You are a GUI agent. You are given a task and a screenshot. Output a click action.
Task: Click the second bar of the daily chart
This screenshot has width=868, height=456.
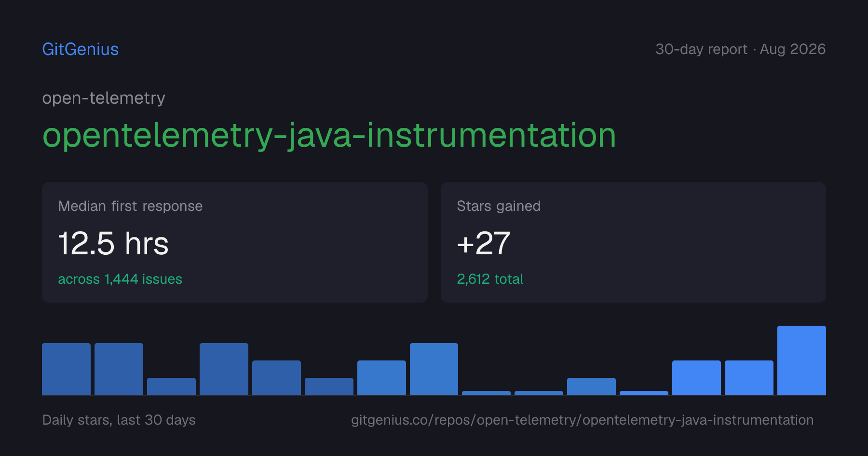(119, 369)
